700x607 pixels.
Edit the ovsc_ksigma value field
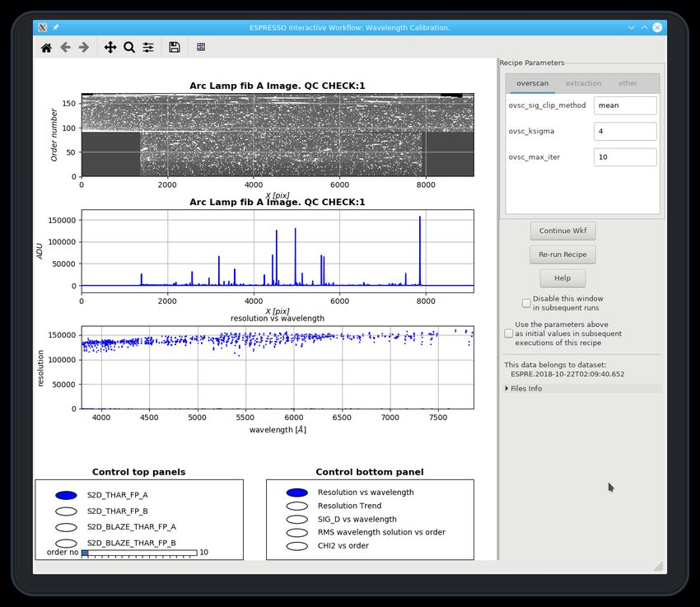[x=625, y=131]
